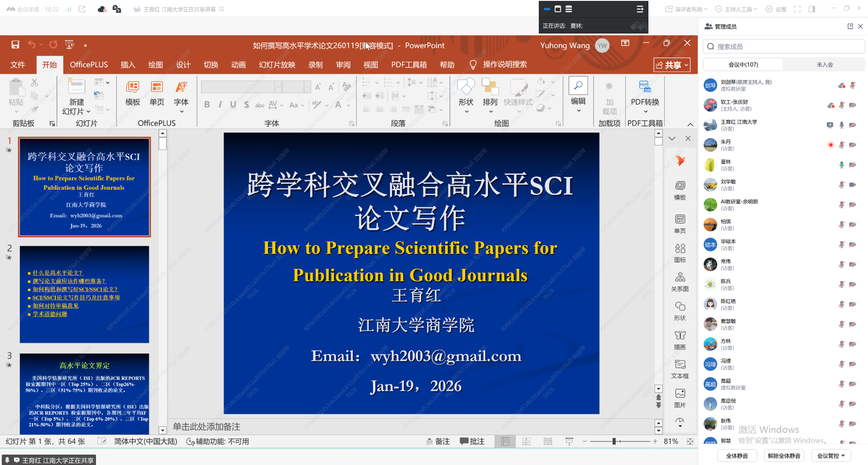Switch to the 未入会 member list tab
This screenshot has height=465, width=868.
tap(824, 64)
